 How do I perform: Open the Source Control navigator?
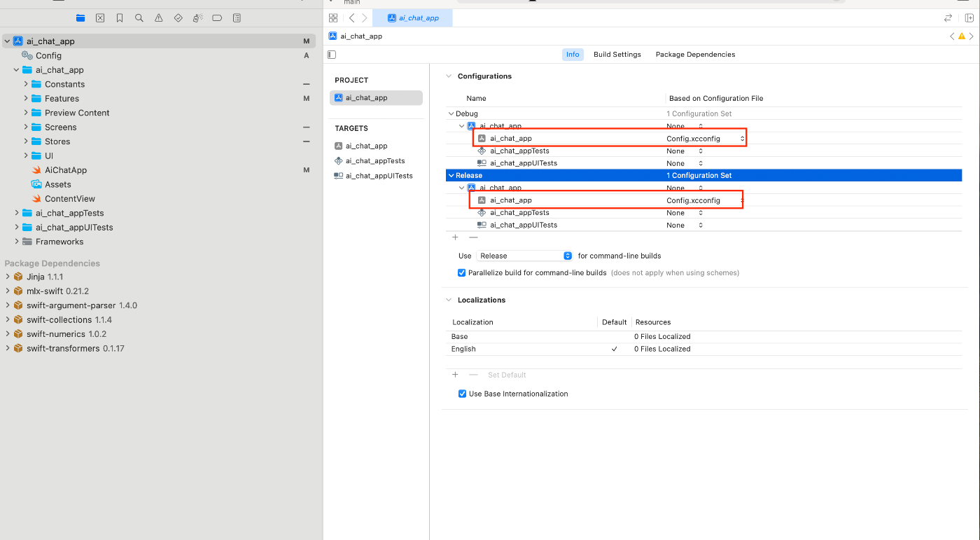(100, 18)
